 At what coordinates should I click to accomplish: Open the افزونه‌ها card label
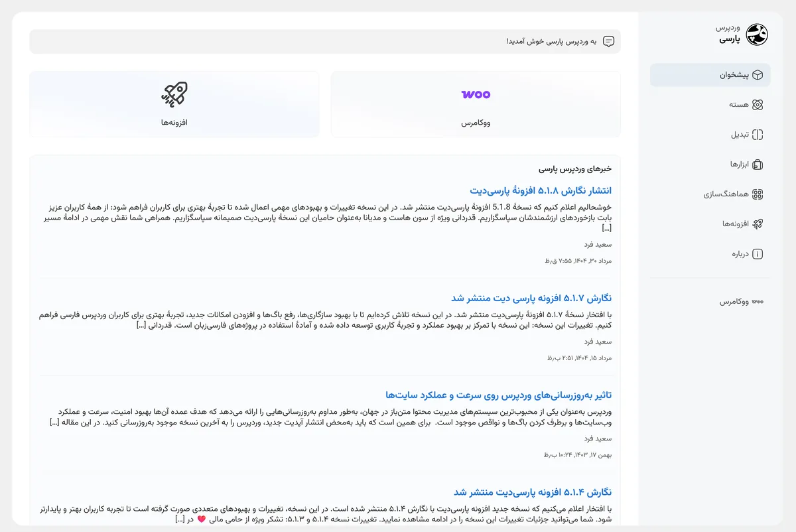pyautogui.click(x=174, y=123)
